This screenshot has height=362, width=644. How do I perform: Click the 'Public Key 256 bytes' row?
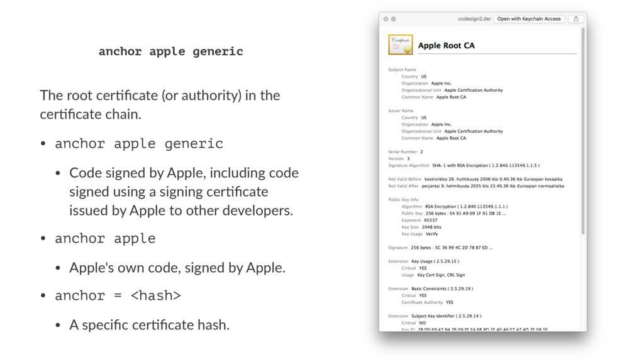point(454,214)
